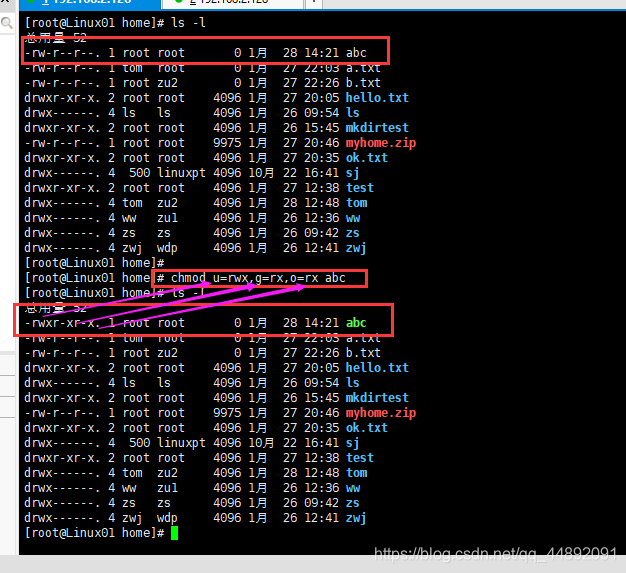Screen dimensions: 626x573
Task: Click the -rwxr-xr-x. permission string for abc
Action: pos(62,323)
